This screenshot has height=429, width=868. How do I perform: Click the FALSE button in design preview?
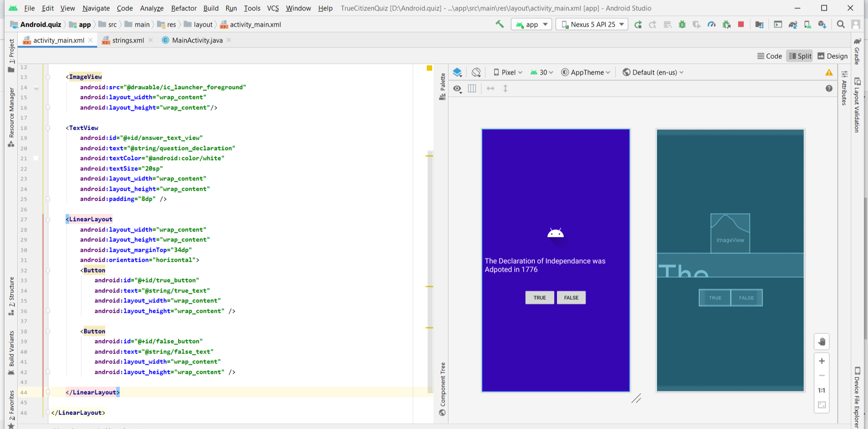coord(571,297)
